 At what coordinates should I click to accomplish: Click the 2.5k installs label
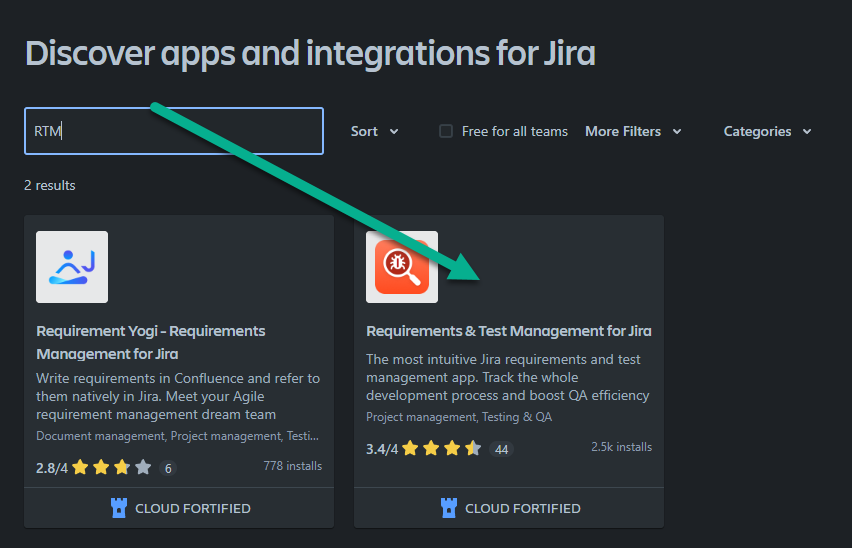pyautogui.click(x=621, y=447)
